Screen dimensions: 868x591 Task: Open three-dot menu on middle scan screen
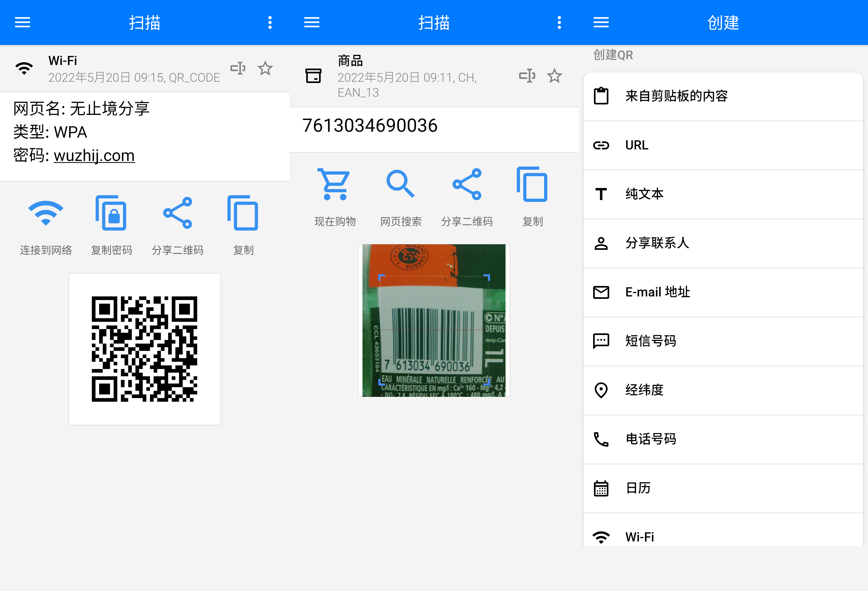click(x=559, y=23)
